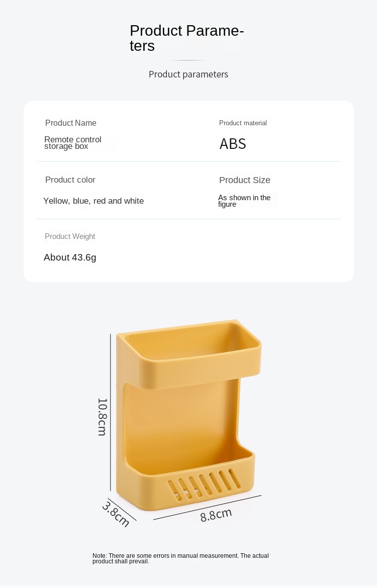This screenshot has height=588, width=377.
Task: Click the "Product parameters" subtitle text
Action: [x=188, y=74]
